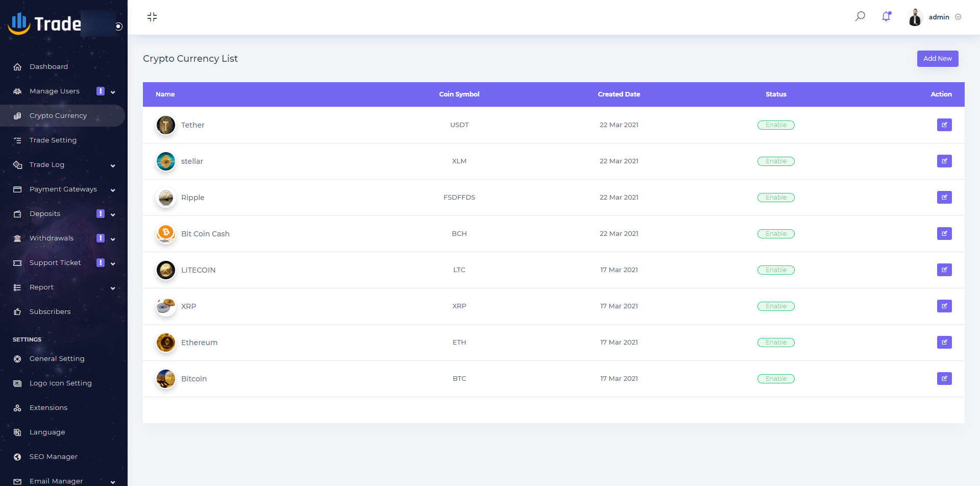The width and height of the screenshot is (980, 486).
Task: Edit the Bit Coin Cash row
Action: 944,233
